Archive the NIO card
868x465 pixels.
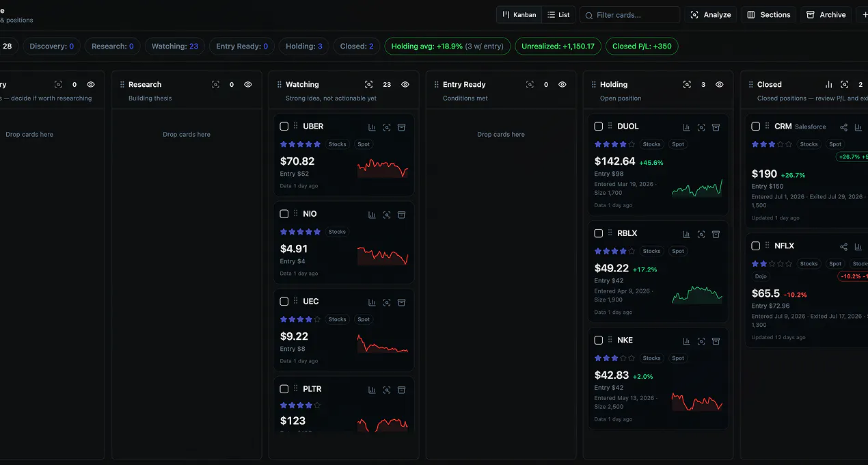click(x=402, y=215)
